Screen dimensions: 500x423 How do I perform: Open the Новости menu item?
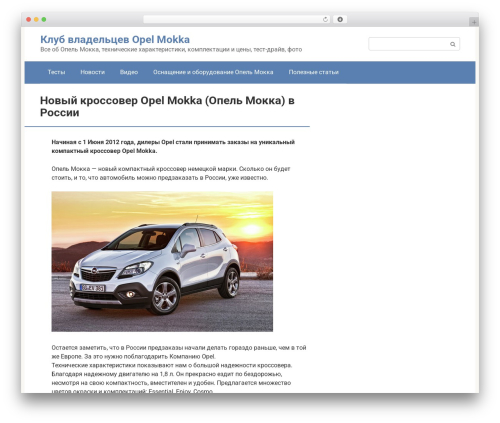point(92,72)
